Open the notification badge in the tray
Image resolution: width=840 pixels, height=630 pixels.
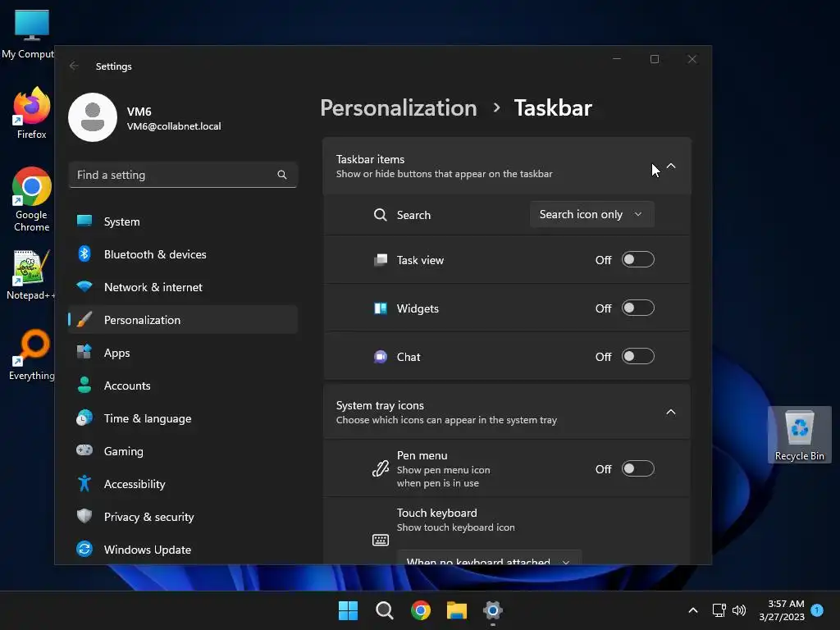click(x=817, y=610)
